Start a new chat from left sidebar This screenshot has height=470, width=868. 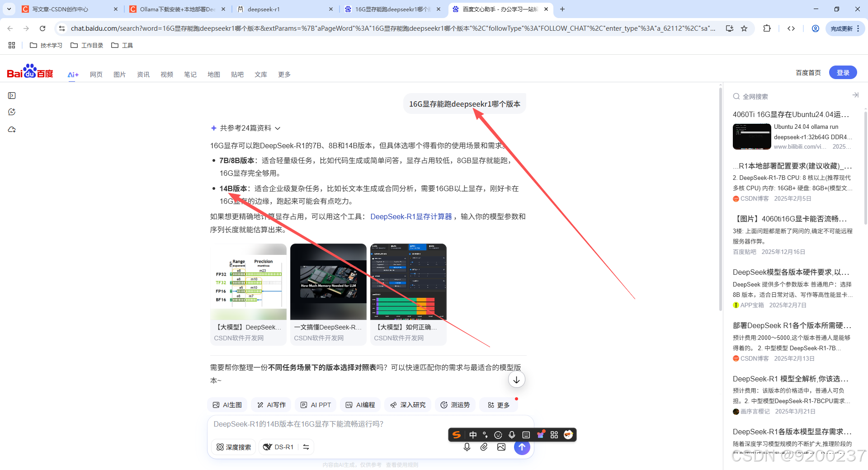[12, 112]
